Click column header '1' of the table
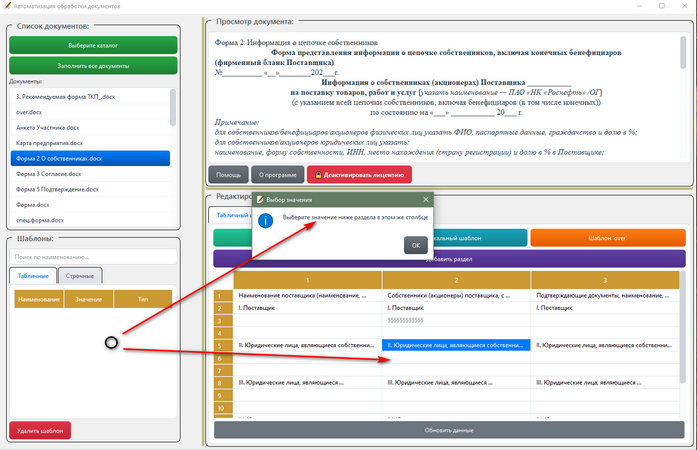697x450 pixels. (308, 280)
